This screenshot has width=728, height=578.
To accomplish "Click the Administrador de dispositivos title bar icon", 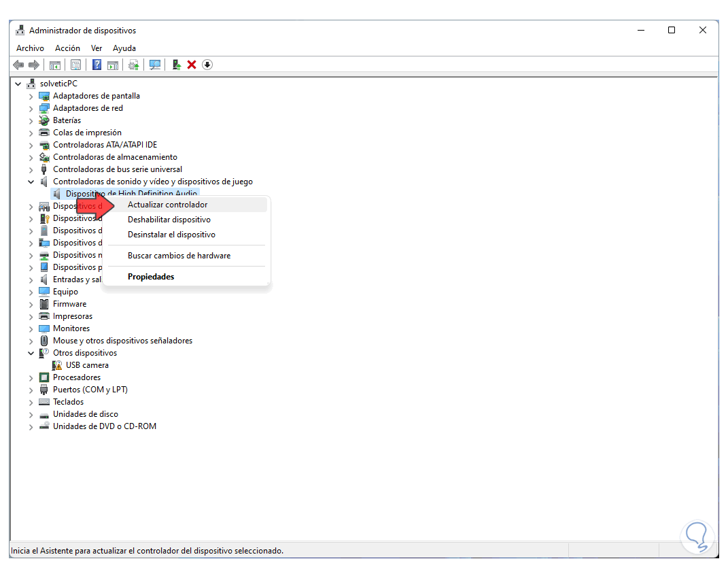I will 20,30.
